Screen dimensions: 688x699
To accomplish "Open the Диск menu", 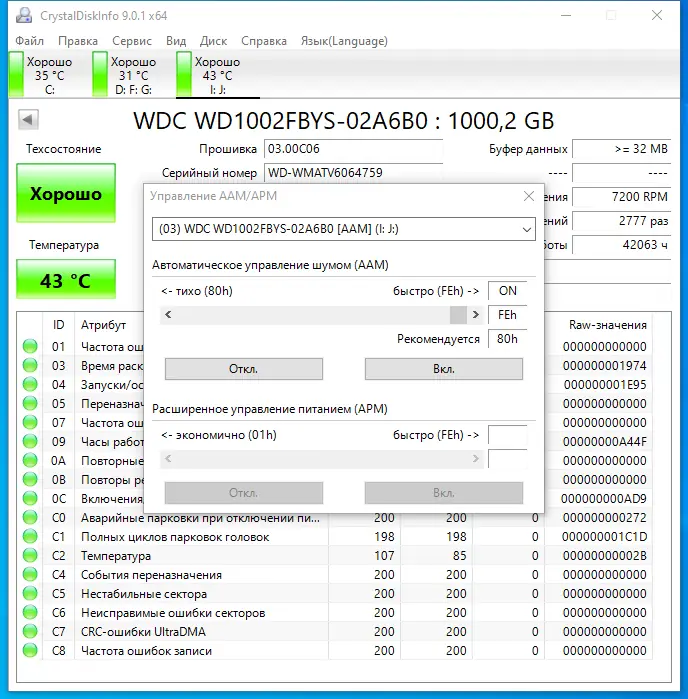I will [x=213, y=41].
